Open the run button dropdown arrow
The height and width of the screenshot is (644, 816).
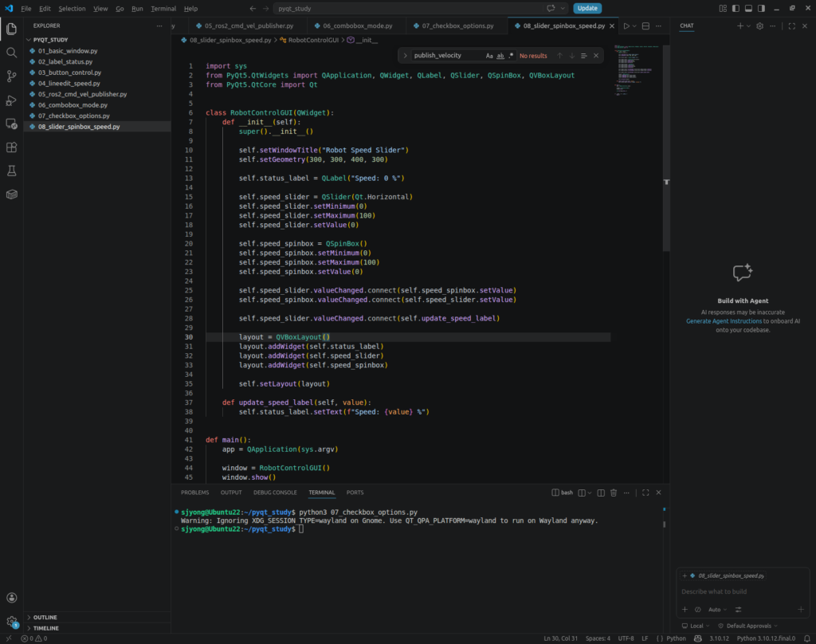tap(634, 26)
